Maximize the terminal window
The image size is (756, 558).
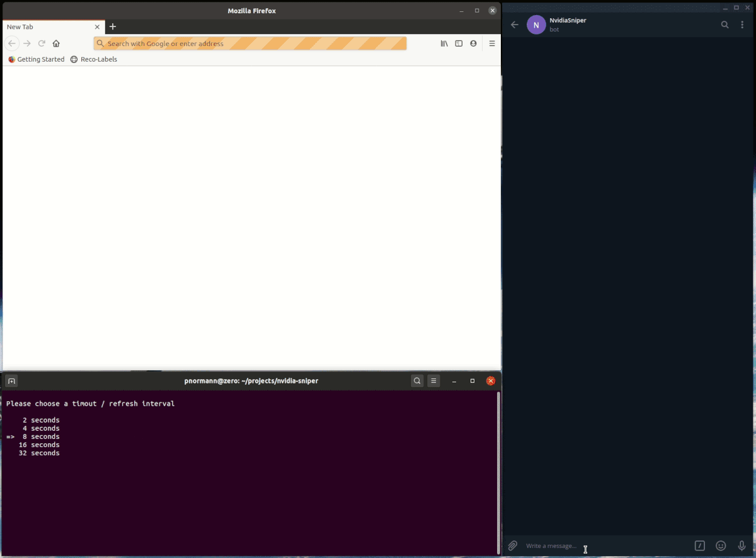pos(472,381)
